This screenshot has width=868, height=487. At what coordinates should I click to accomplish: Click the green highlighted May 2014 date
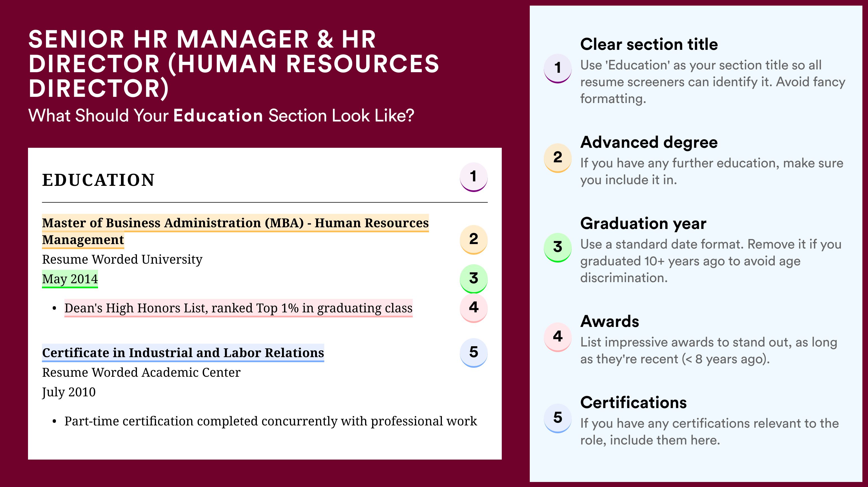click(x=70, y=279)
